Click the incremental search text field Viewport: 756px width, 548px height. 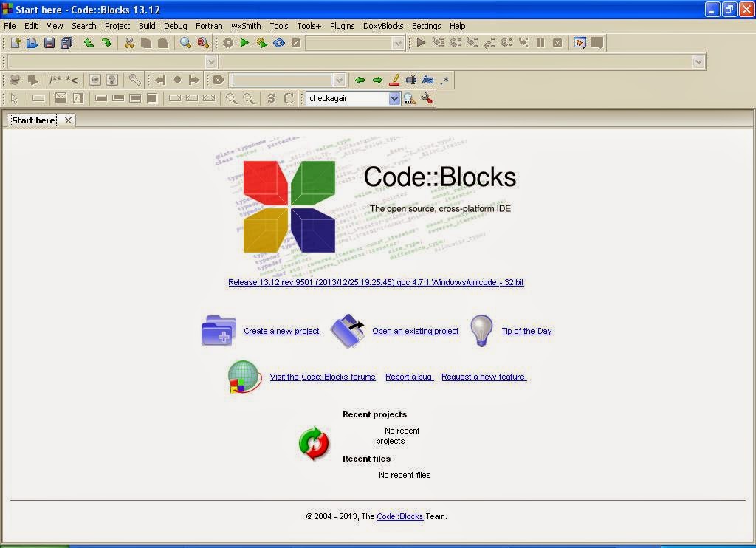point(282,80)
